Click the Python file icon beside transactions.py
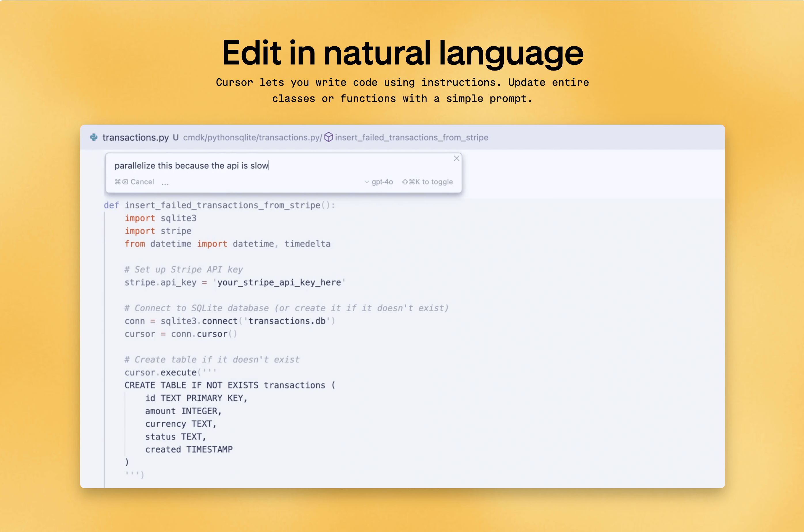Viewport: 804px width, 532px height. pyautogui.click(x=94, y=137)
